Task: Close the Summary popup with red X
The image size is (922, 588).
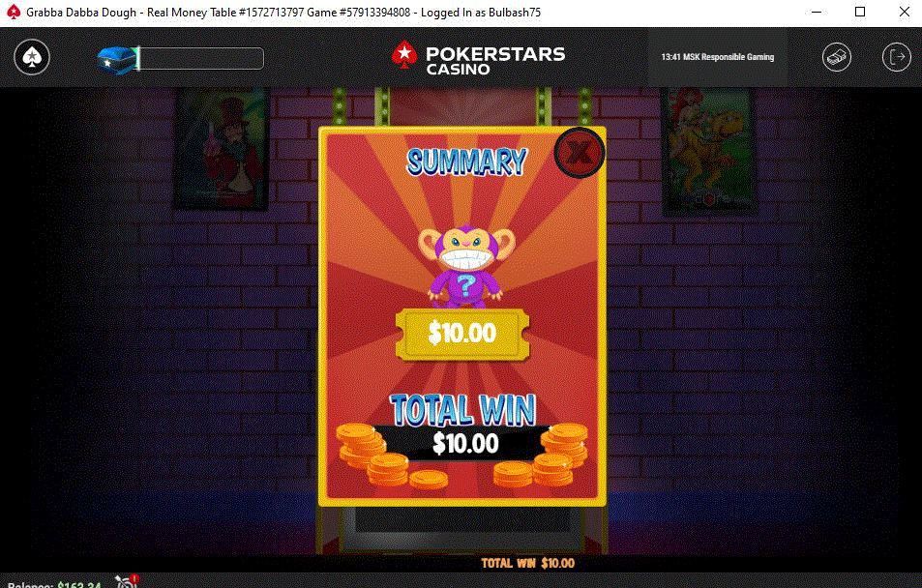Action: coord(580,153)
